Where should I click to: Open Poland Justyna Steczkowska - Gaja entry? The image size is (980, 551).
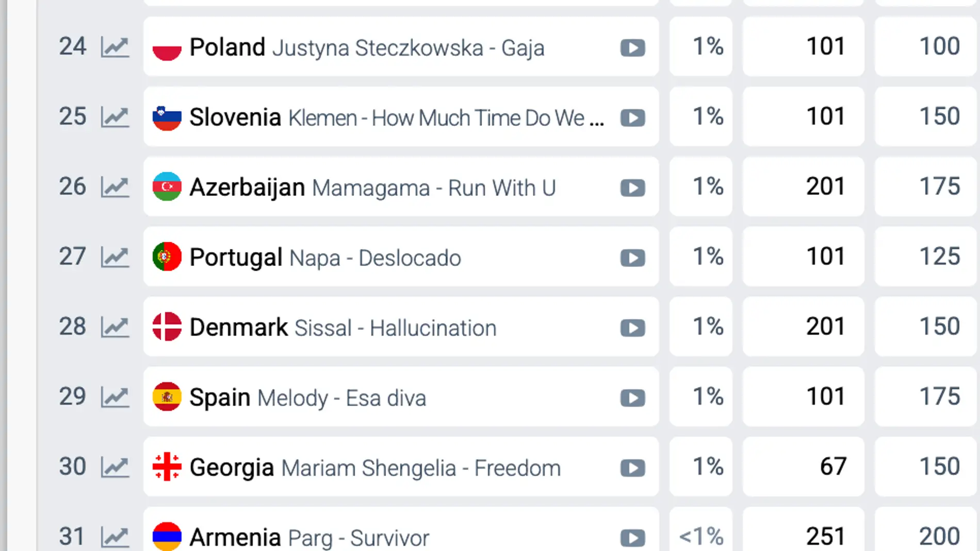366,47
